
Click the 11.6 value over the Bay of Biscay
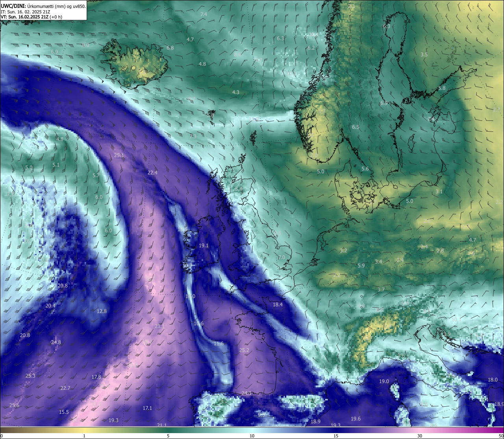pyautogui.click(x=219, y=344)
